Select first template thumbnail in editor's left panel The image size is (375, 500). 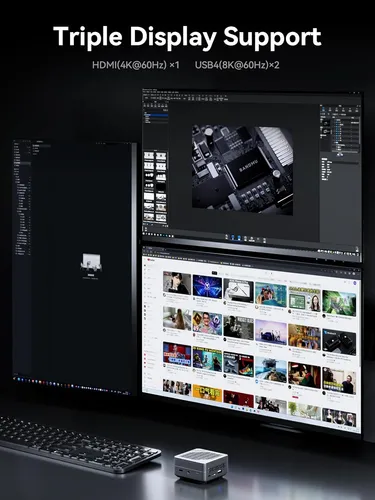[149, 156]
